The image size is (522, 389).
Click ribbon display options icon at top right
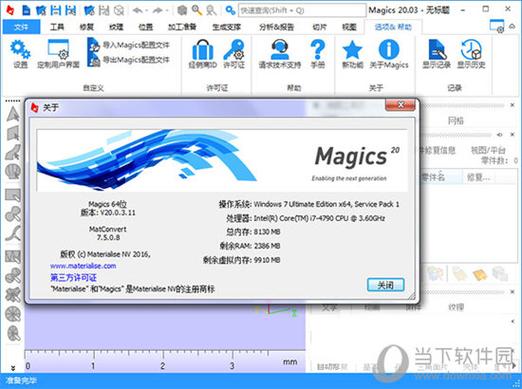(x=497, y=26)
